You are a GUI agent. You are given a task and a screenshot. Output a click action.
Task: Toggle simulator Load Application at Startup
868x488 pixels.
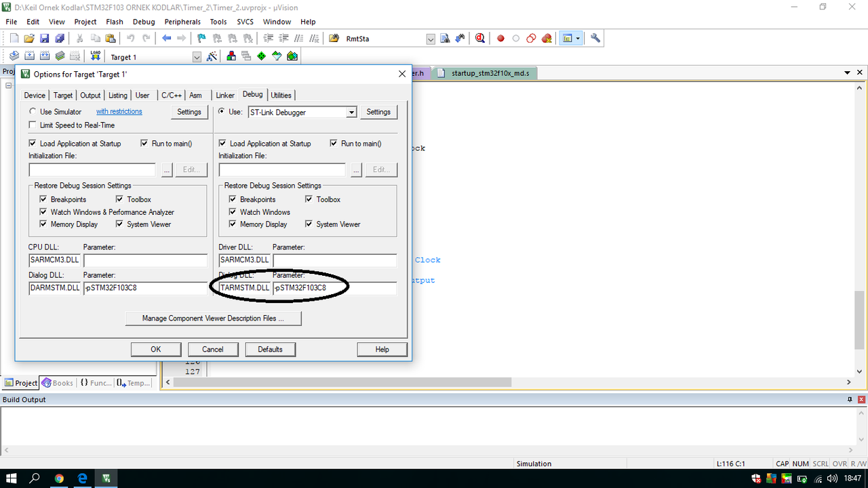[x=33, y=144]
